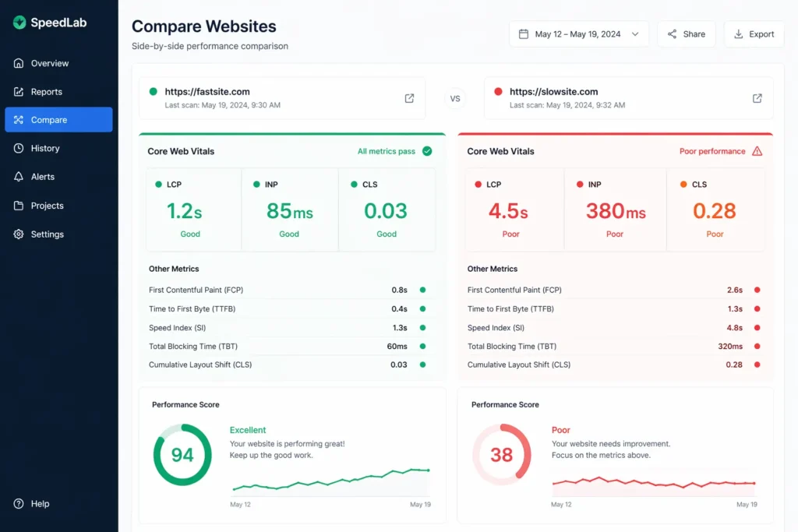The height and width of the screenshot is (532, 798).
Task: Click the https://fastsite.com URL
Action: 207,92
